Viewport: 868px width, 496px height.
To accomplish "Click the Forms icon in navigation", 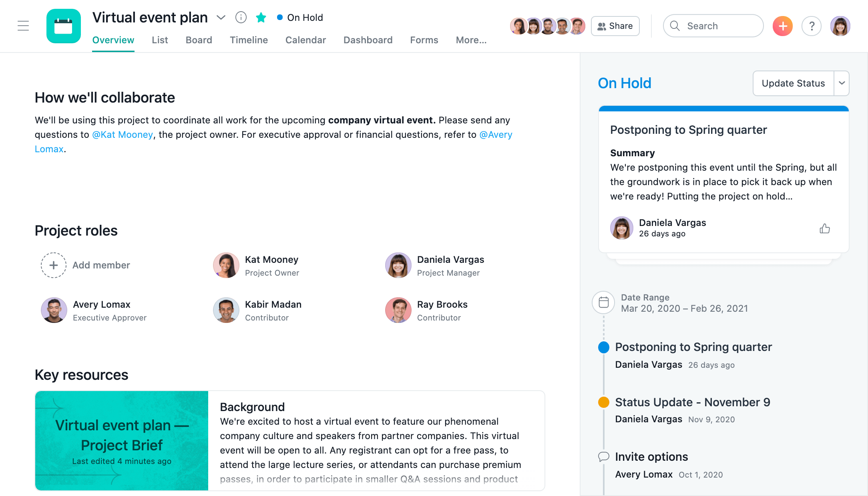I will [424, 40].
